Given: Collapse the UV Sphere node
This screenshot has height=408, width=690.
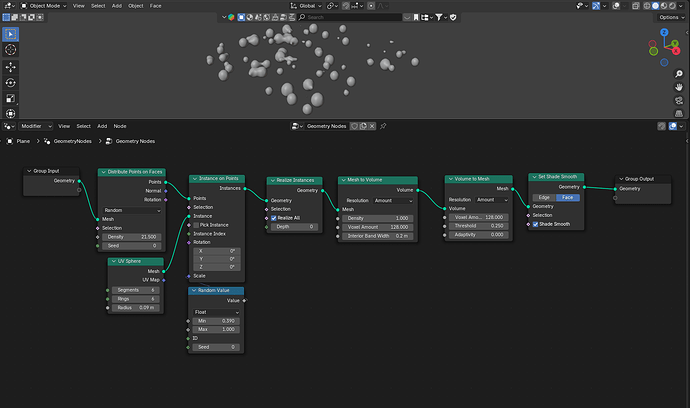Looking at the screenshot, I should click(114, 261).
